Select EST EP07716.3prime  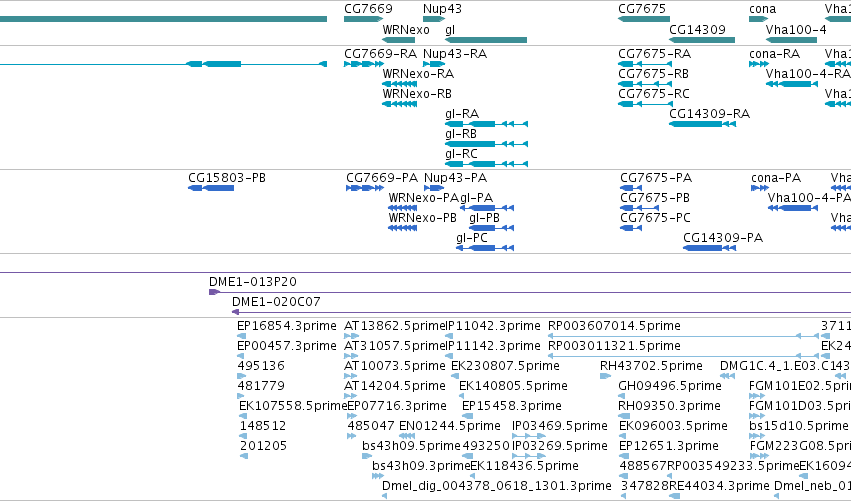352,416
